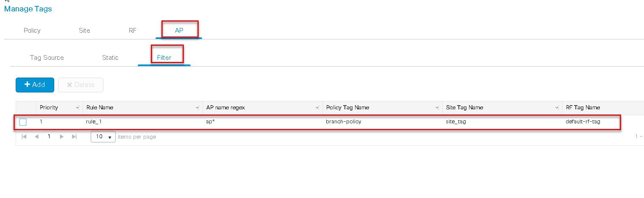
Task: Open the RF tags tab
Action: coord(133,31)
